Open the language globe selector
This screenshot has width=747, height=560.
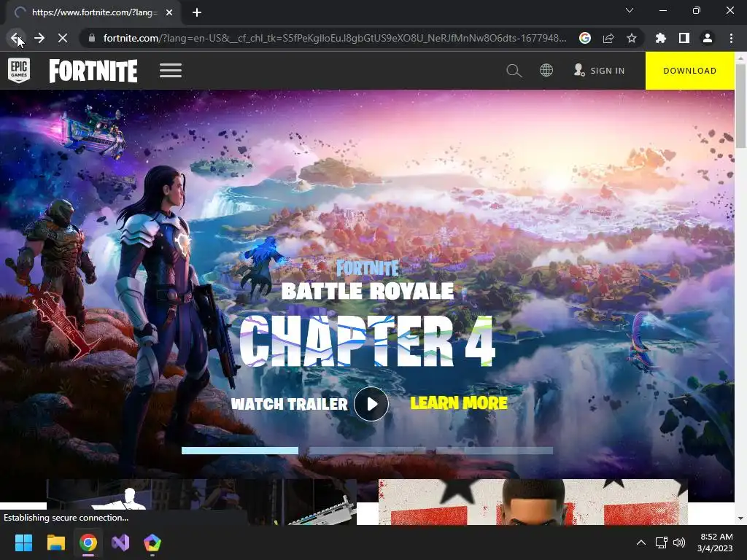pyautogui.click(x=546, y=71)
